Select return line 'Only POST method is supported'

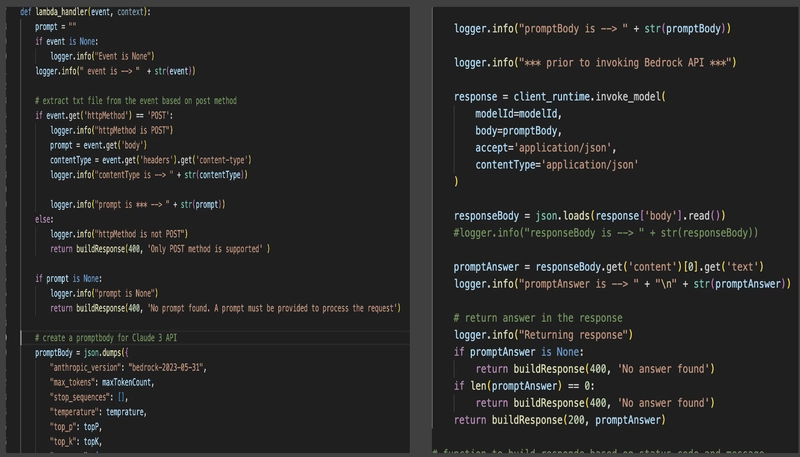coord(160,249)
